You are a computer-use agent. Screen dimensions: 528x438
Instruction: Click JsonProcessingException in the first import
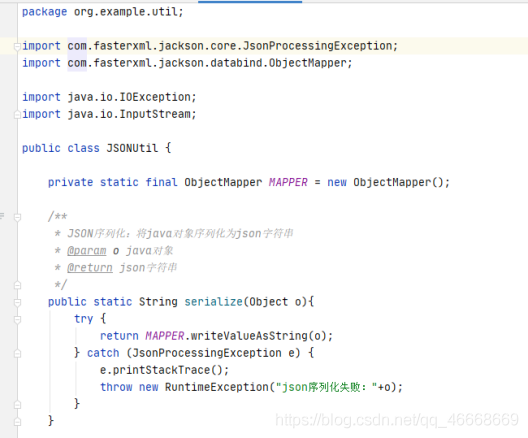(x=318, y=46)
